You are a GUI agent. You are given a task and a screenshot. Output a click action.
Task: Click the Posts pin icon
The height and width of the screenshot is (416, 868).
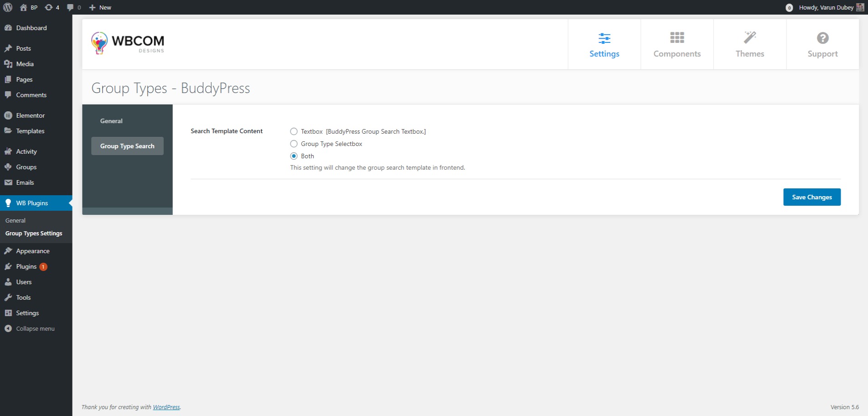coord(8,48)
